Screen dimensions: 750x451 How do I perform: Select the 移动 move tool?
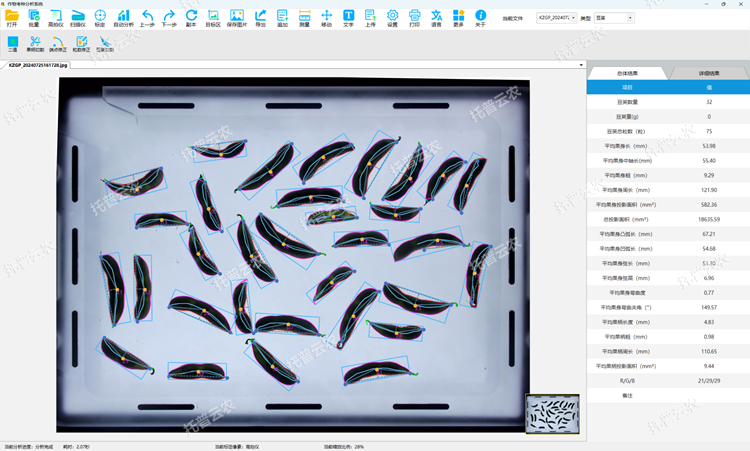coord(326,18)
